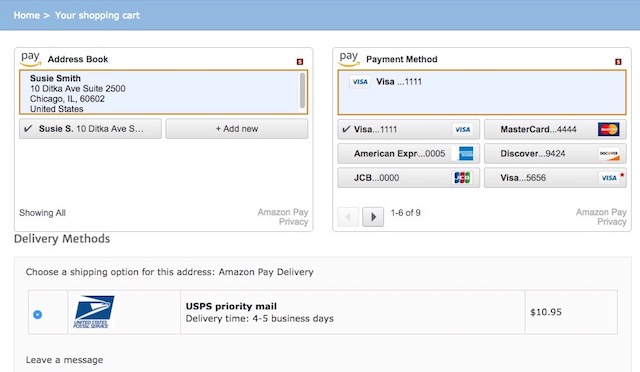Click the MasterCard logo icon
The height and width of the screenshot is (372, 640).
[x=609, y=129]
